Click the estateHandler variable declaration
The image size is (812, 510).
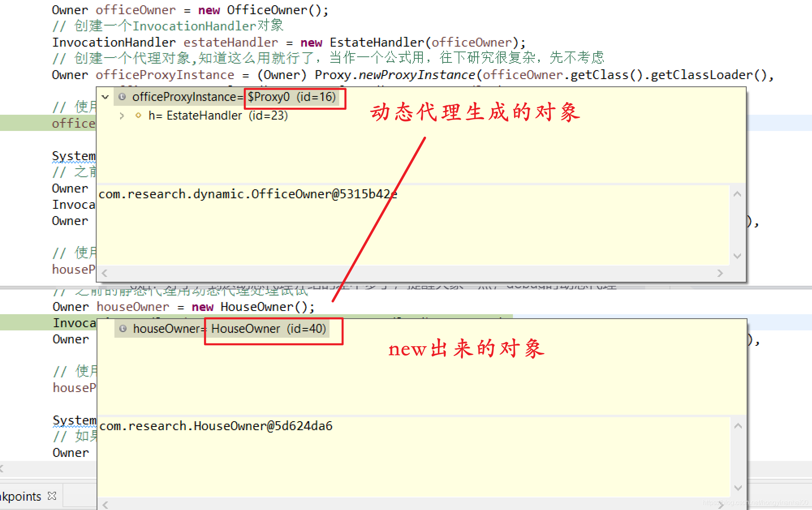pos(230,43)
